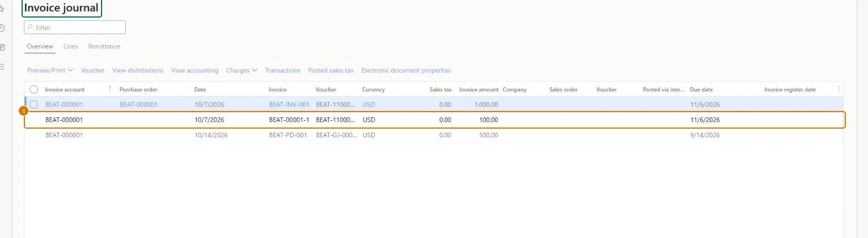868x238 pixels.
Task: Click invoice amount 1,000.00
Action: [487, 104]
